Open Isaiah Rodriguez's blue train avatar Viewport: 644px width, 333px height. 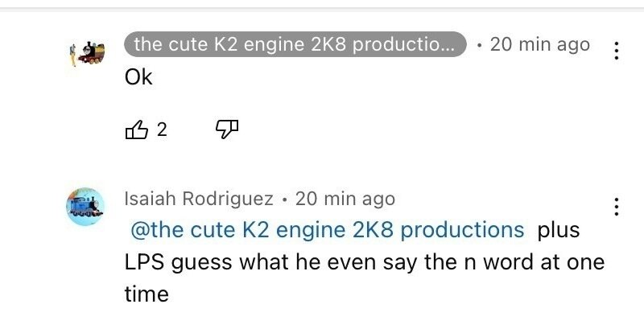click(85, 208)
